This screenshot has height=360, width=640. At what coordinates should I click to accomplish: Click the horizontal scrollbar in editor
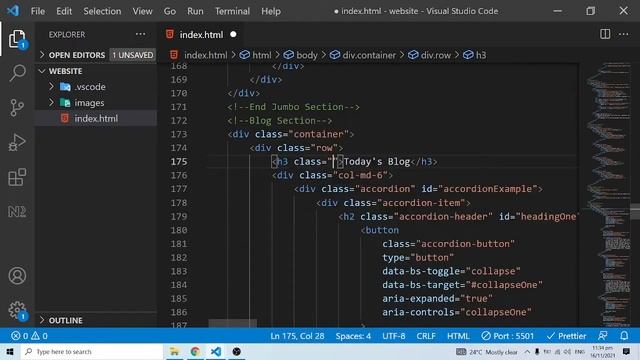pyautogui.click(x=233, y=324)
